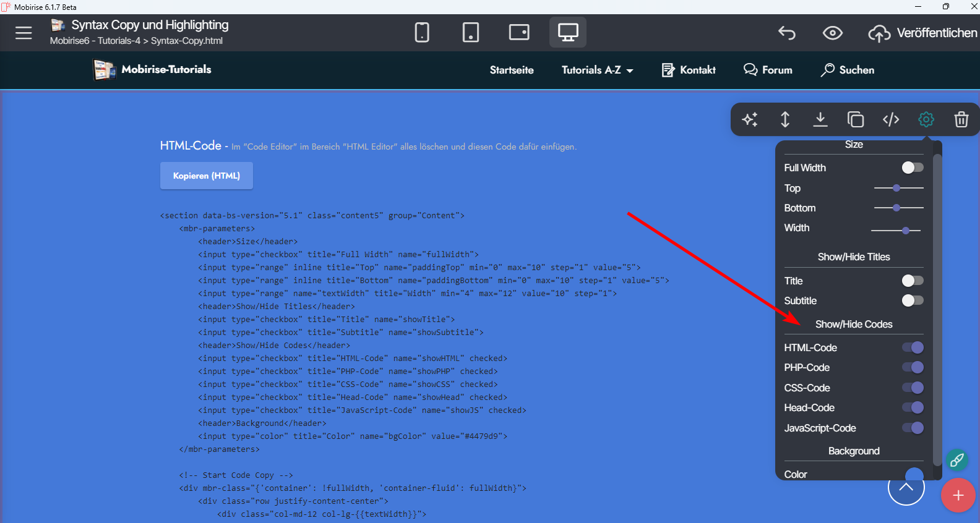Click the Top padding slider
The image size is (980, 523).
pyautogui.click(x=898, y=188)
